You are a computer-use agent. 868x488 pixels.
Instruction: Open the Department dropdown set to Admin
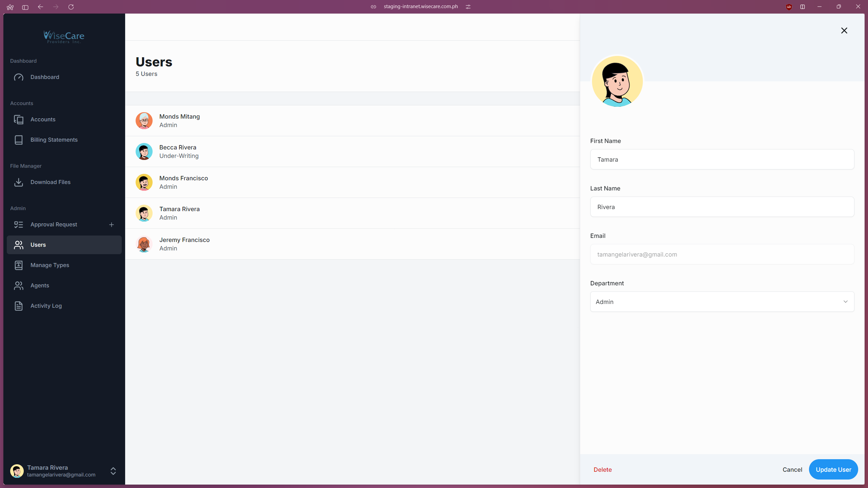(722, 302)
